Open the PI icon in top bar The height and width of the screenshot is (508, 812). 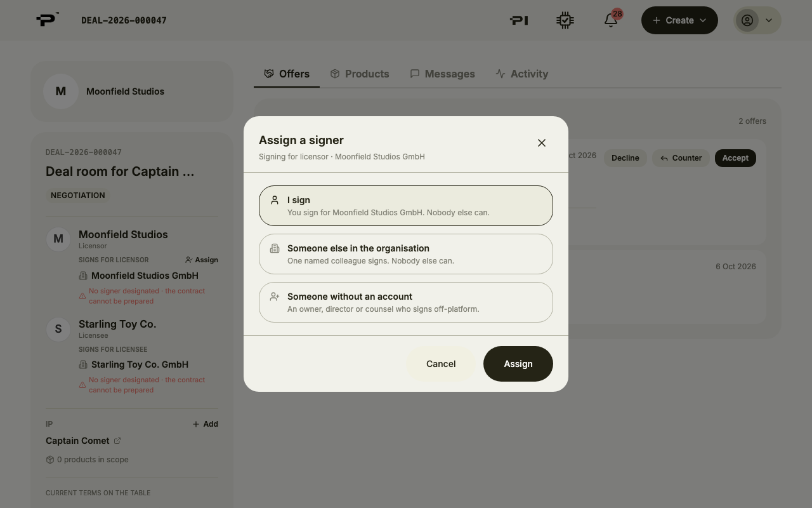click(x=519, y=20)
